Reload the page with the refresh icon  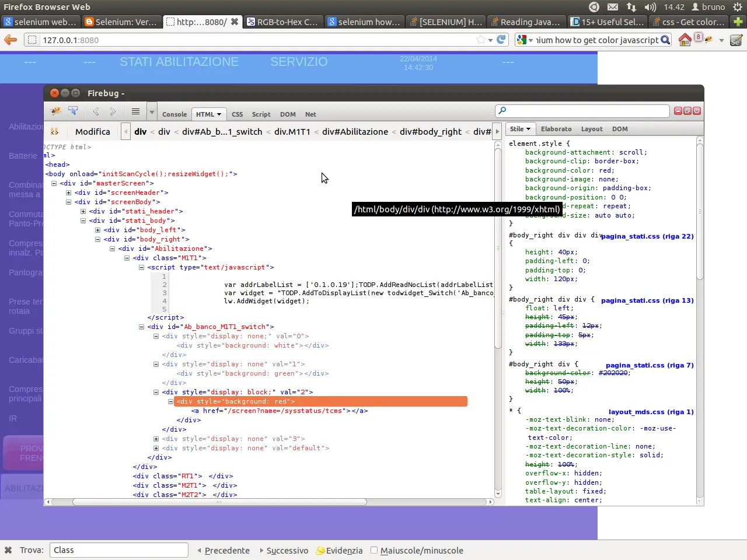[501, 40]
